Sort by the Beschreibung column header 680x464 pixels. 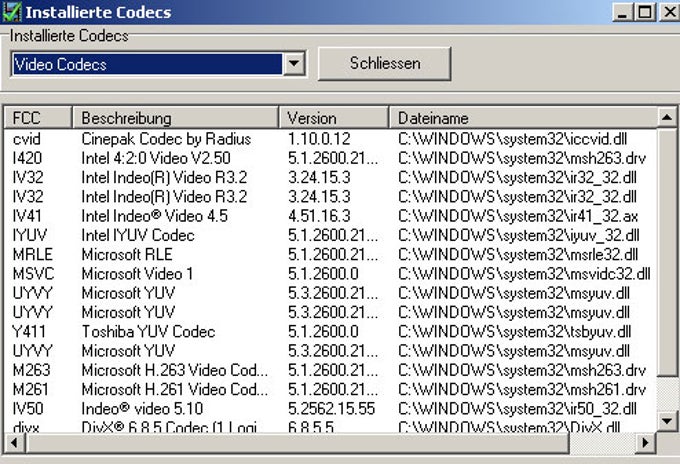[175, 118]
